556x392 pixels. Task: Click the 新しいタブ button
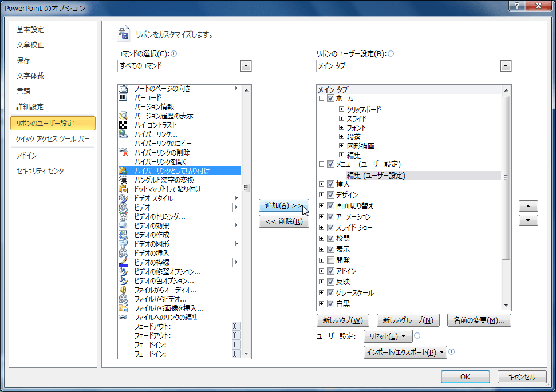pos(342,320)
